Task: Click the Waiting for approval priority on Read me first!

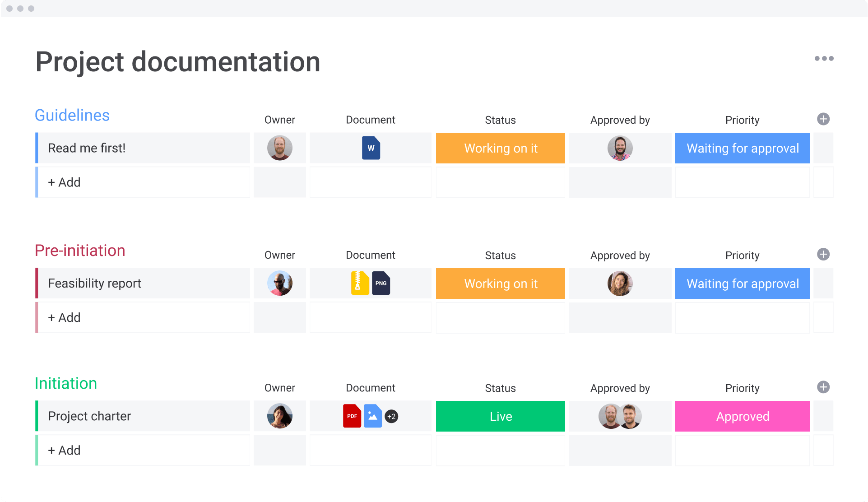Action: 742,148
